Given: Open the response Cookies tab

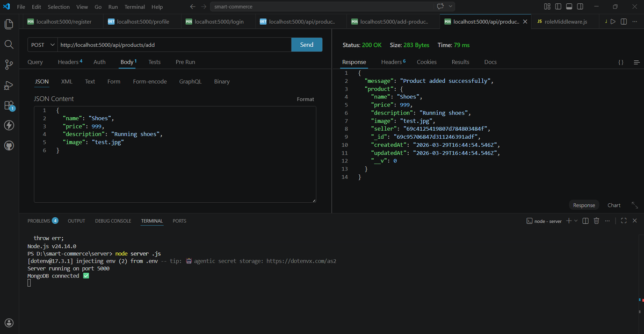Looking at the screenshot, I should click(426, 62).
